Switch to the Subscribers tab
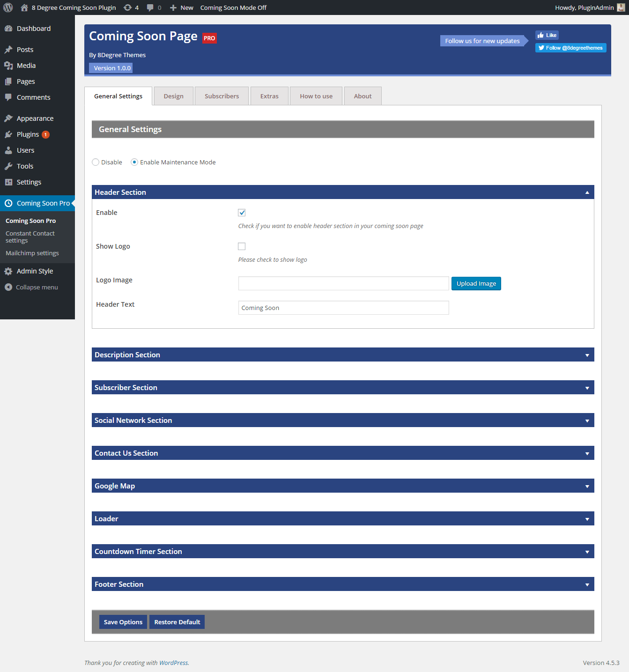Viewport: 629px width, 672px height. (222, 96)
